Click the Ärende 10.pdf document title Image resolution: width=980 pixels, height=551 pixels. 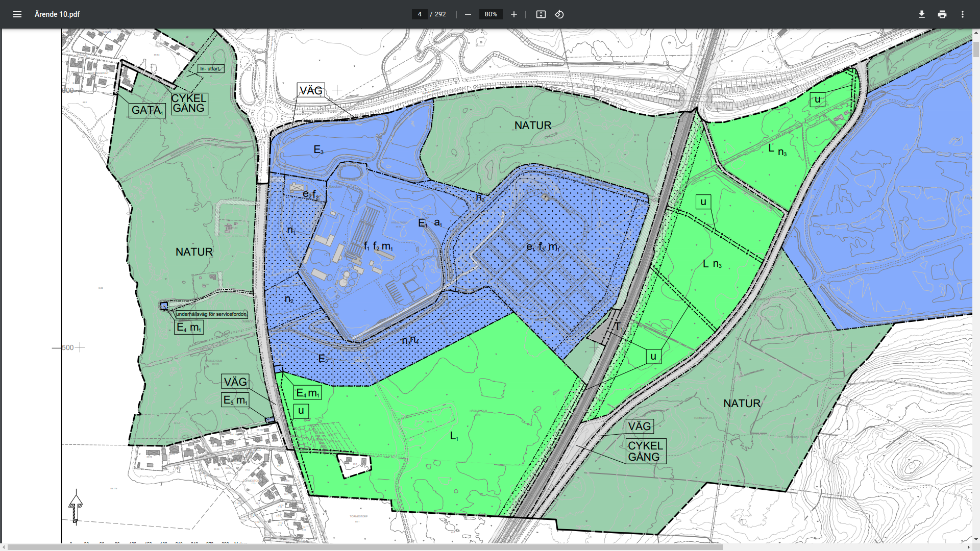pos(57,14)
